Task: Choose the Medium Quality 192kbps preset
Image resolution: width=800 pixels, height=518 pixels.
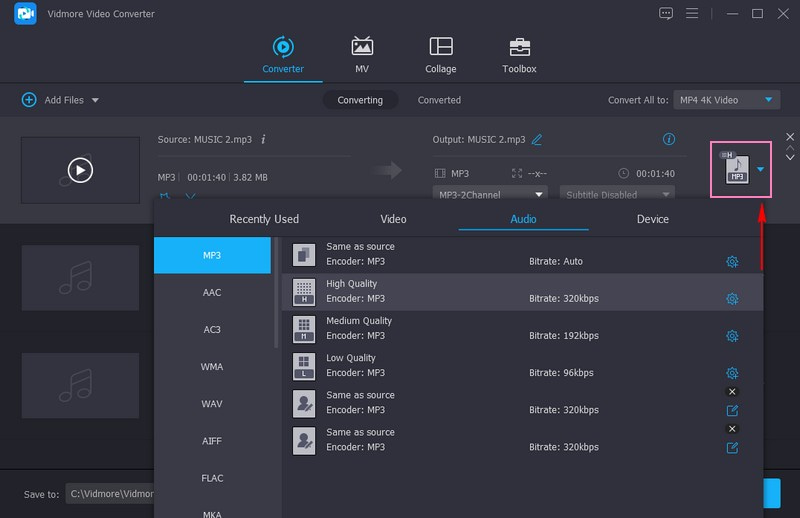Action: pos(520,328)
